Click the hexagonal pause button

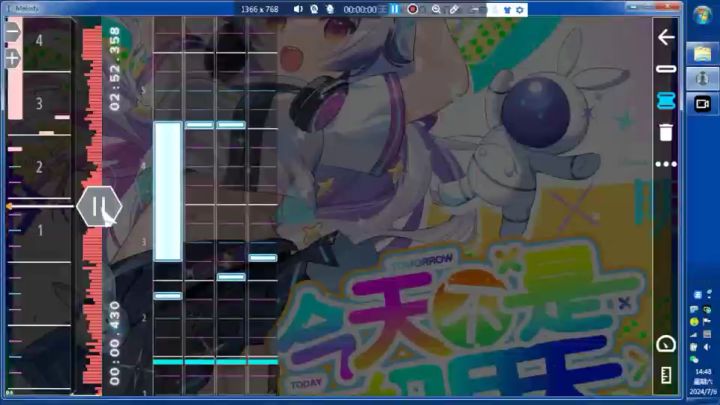99,207
